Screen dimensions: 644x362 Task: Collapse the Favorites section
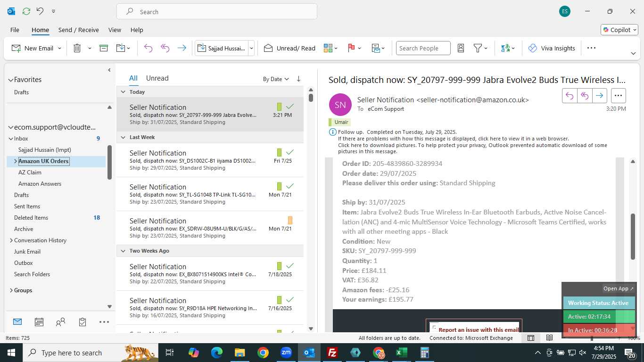tap(10, 80)
